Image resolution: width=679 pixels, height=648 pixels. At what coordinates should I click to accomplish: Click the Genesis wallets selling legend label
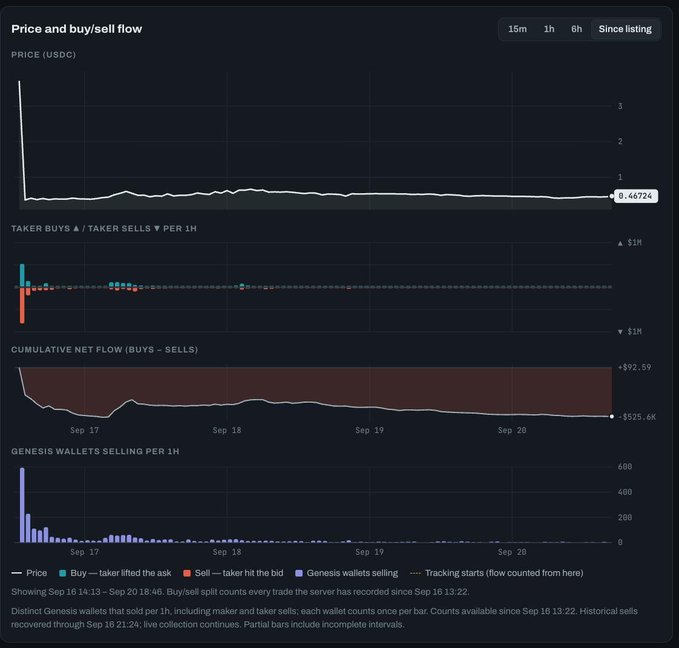pos(352,573)
